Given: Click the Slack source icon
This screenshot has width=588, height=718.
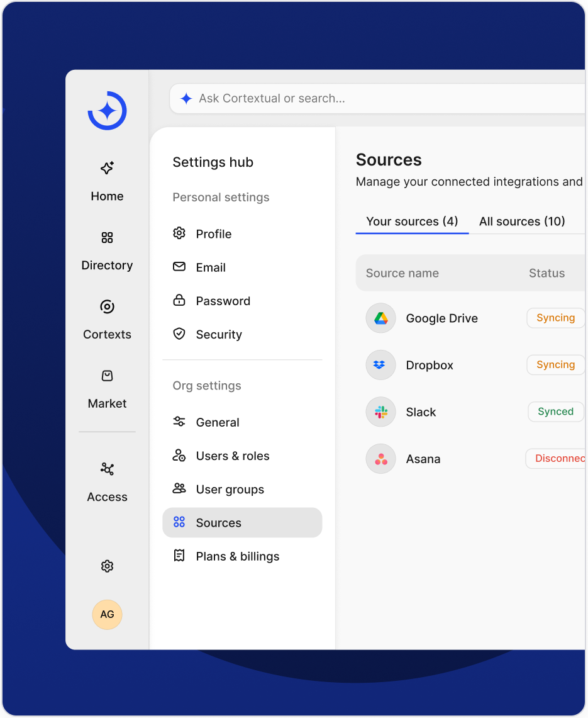Looking at the screenshot, I should point(380,412).
